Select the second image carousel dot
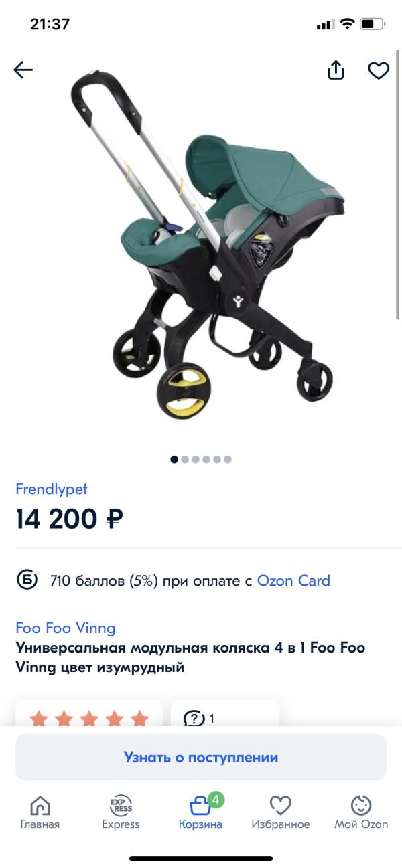 pos(185,459)
